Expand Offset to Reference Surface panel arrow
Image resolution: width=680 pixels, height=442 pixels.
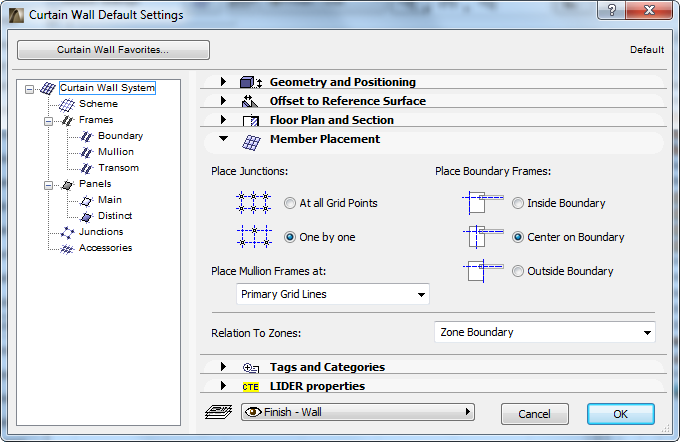tap(223, 101)
